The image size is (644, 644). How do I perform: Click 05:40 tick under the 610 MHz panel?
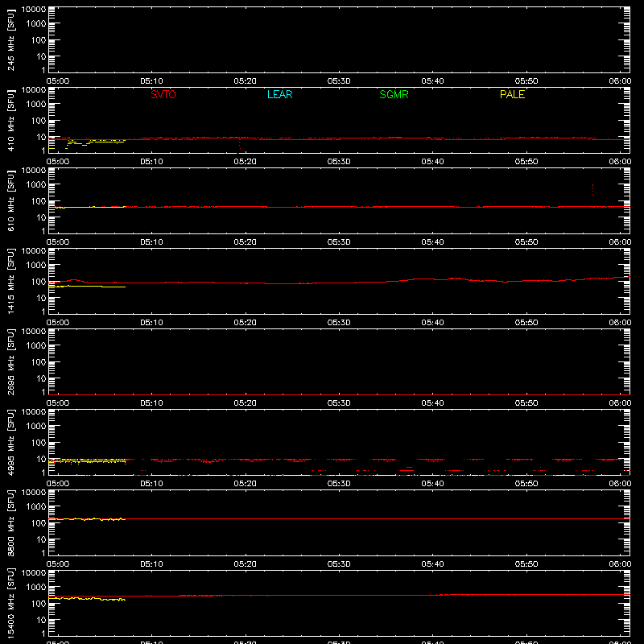point(432,242)
